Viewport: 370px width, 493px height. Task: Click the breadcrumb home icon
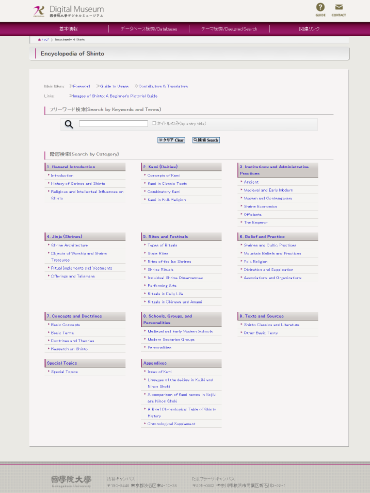[x=39, y=40]
